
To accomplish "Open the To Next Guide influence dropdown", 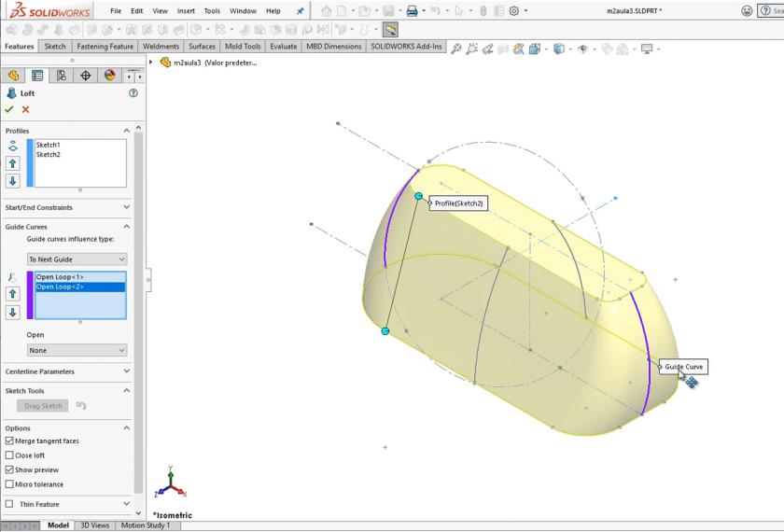I will [x=77, y=259].
